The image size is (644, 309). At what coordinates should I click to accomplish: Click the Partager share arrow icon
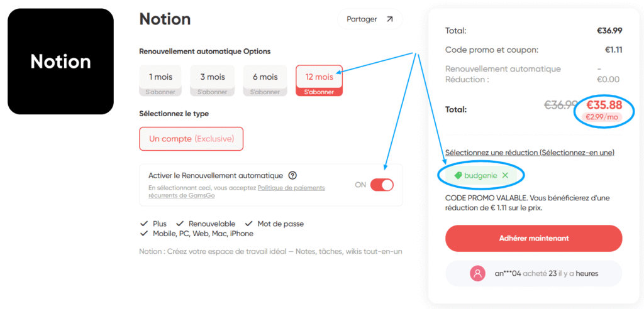390,19
